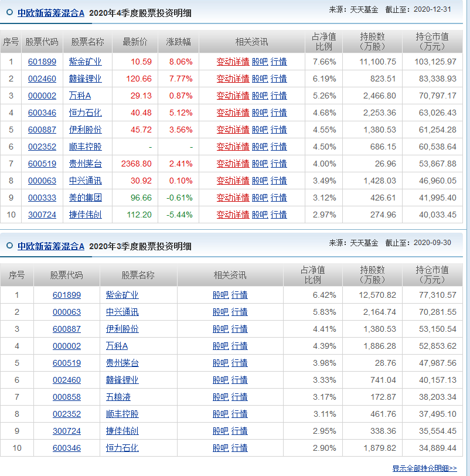
Task: Open 股吧 for 美的集团
Action: click(x=260, y=198)
